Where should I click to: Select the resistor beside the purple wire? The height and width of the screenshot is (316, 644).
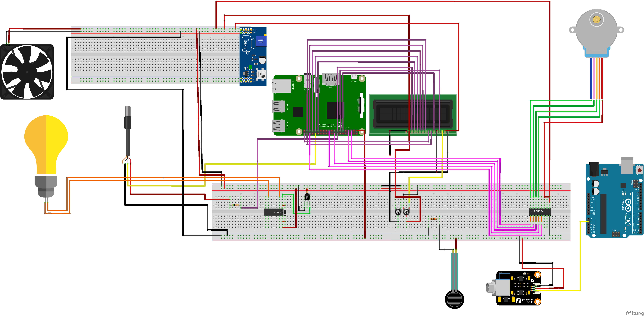coord(235,205)
